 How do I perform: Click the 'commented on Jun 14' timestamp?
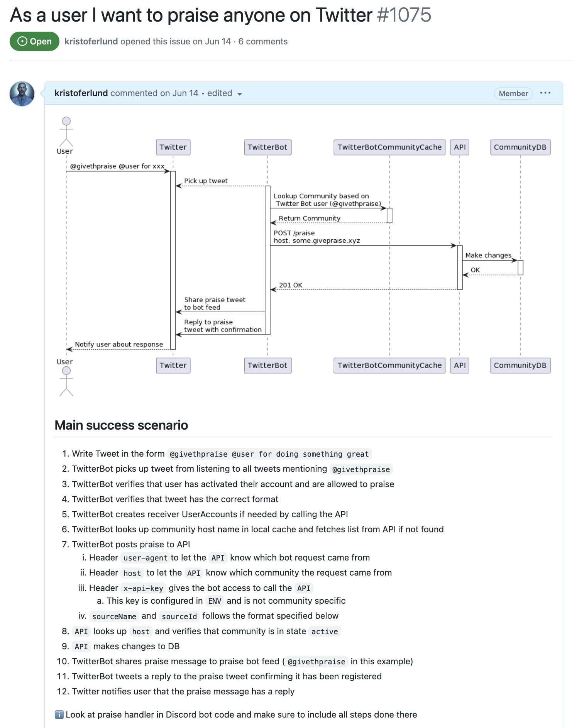click(154, 93)
